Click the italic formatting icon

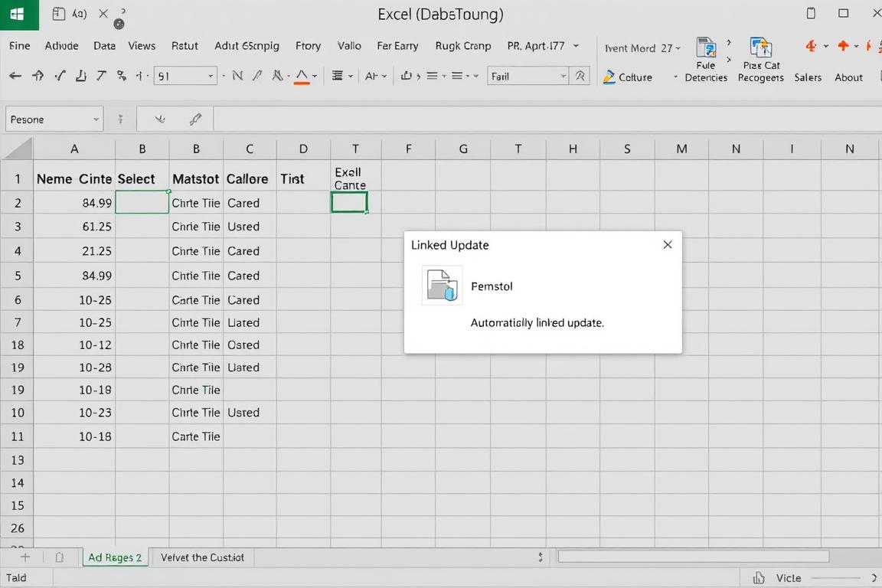tap(258, 76)
